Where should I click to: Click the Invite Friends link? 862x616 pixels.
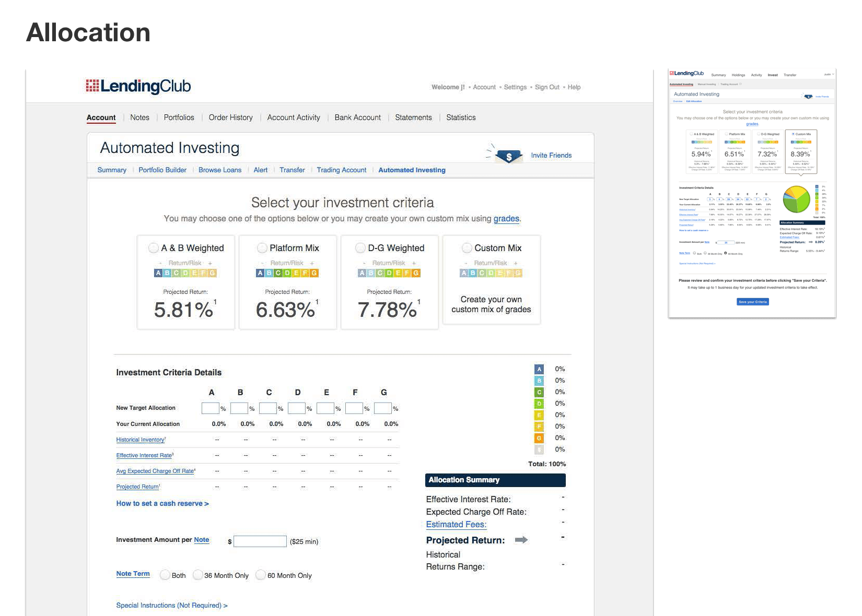551,156
